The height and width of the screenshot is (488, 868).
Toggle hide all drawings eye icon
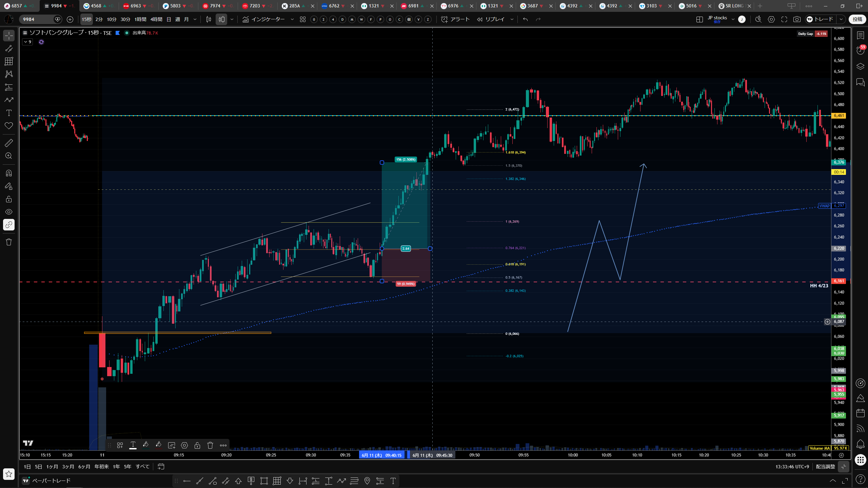click(9, 212)
